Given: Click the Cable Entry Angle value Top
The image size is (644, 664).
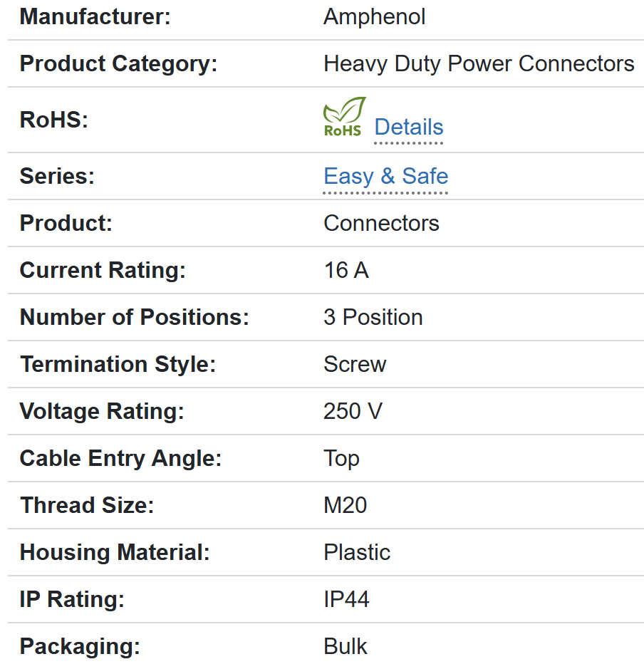Looking at the screenshot, I should pos(342,459).
